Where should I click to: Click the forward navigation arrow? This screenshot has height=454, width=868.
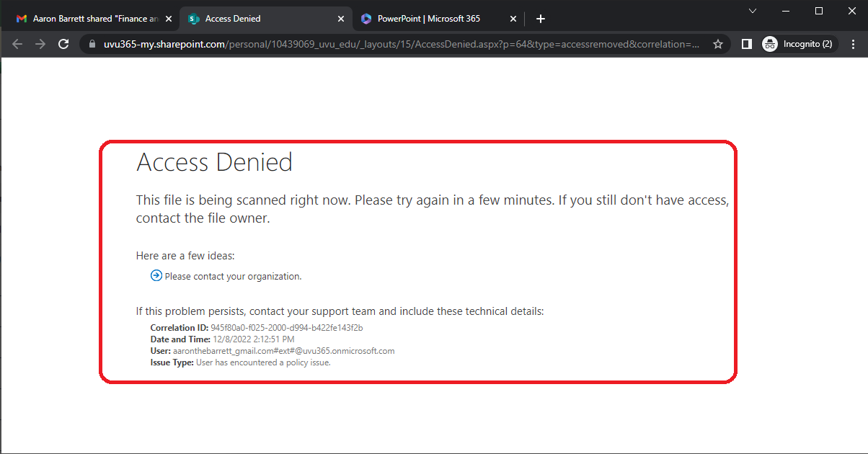click(40, 43)
